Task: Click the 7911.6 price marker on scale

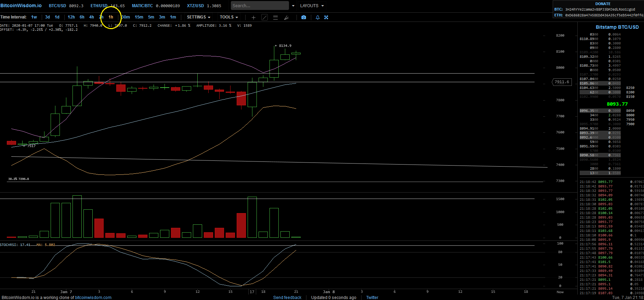Action: [562, 82]
